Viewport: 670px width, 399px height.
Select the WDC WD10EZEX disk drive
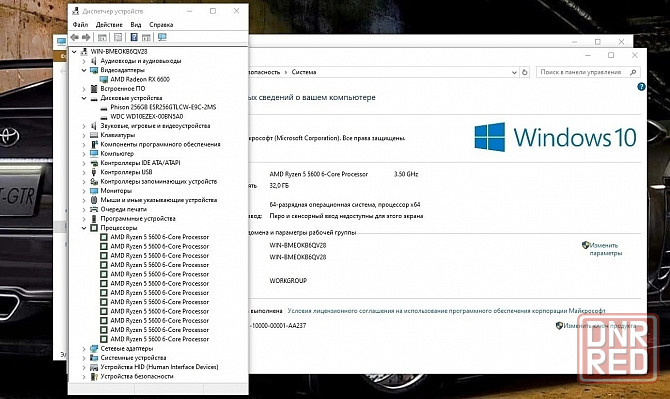[147, 116]
